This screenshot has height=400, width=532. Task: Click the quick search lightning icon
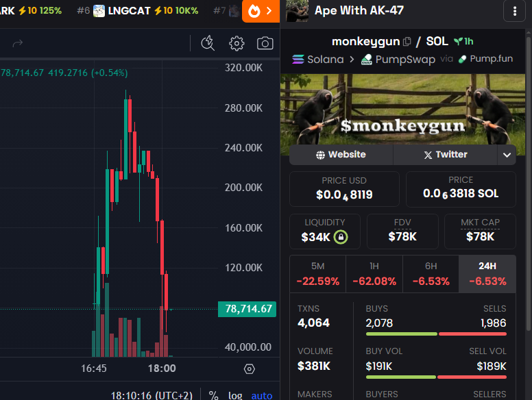point(208,43)
